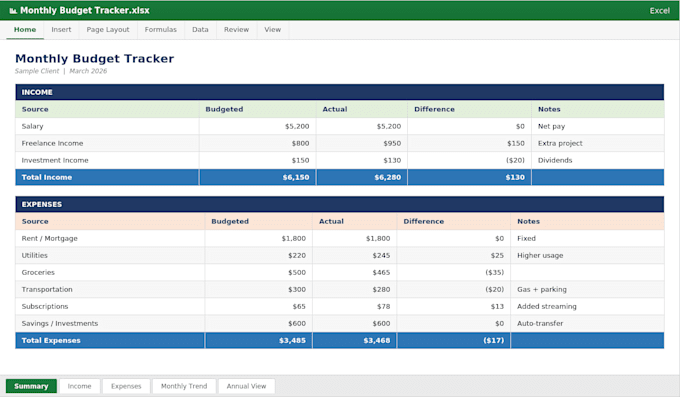680x397 pixels.
Task: Click the INCOME section header
Action: [340, 92]
